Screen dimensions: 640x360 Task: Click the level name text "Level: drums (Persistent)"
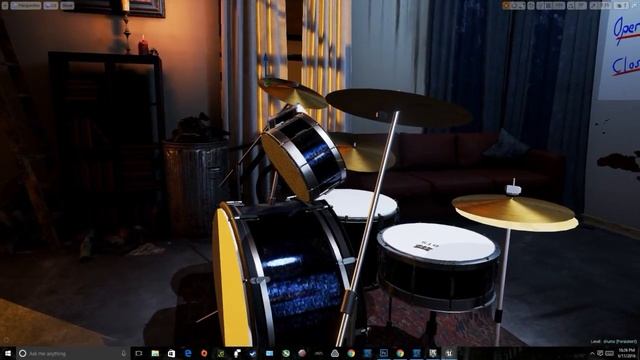click(x=613, y=341)
